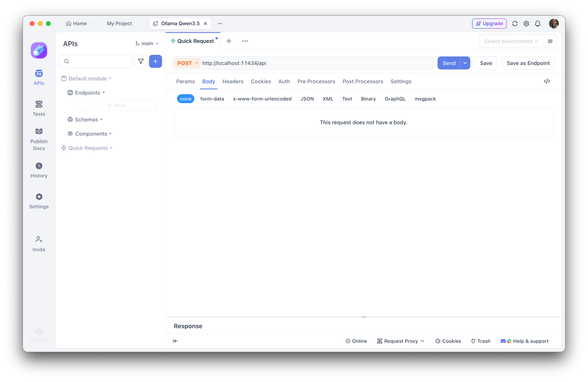Select XML body type

click(x=328, y=99)
